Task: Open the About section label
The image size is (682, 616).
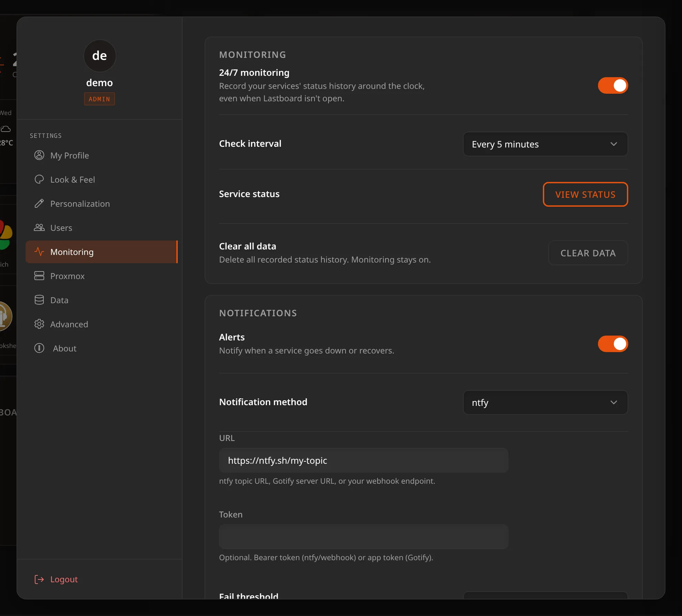Action: coord(65,348)
